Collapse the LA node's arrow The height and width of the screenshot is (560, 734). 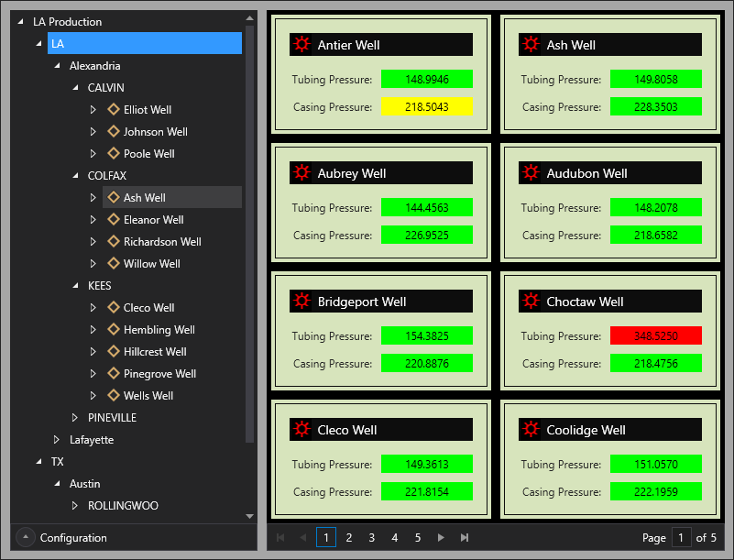38,44
